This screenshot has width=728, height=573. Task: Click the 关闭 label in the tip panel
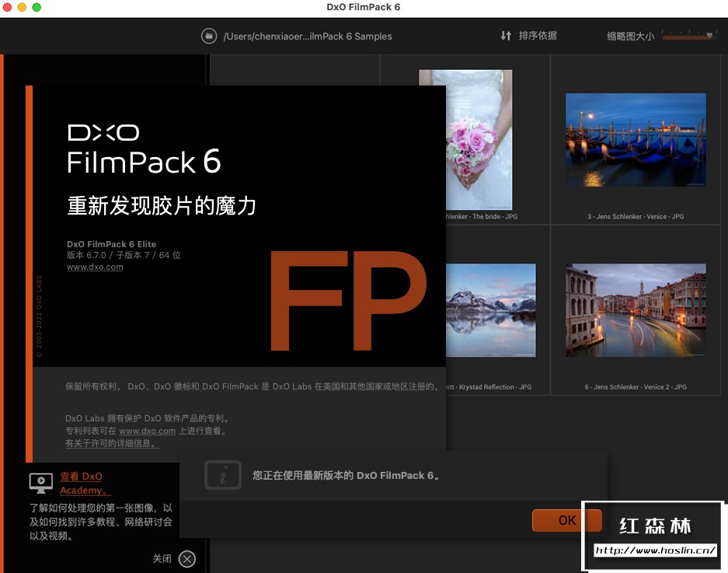[162, 558]
